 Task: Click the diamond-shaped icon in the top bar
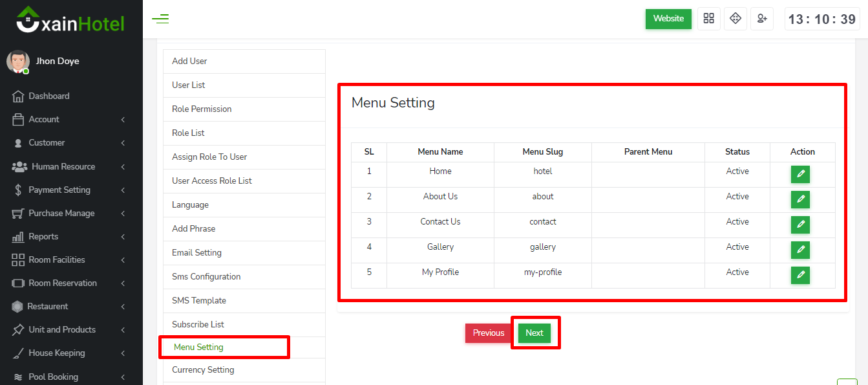(x=736, y=19)
